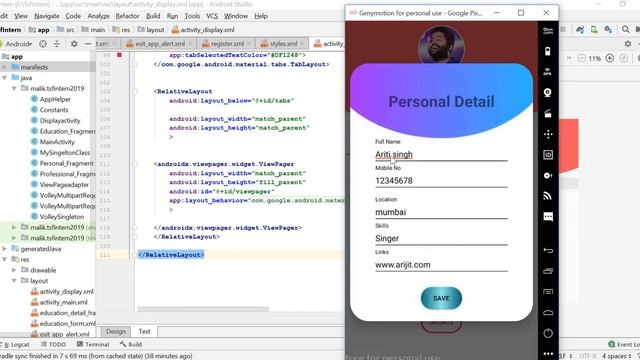Collapse malik.tsfintern2019 package node
Viewport: 640px width, 360px height.
(14, 88)
